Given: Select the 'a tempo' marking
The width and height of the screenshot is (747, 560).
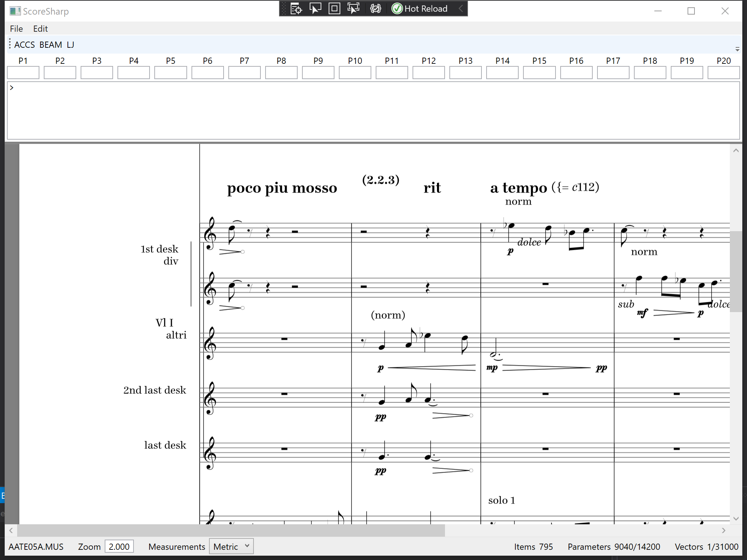Looking at the screenshot, I should [519, 187].
